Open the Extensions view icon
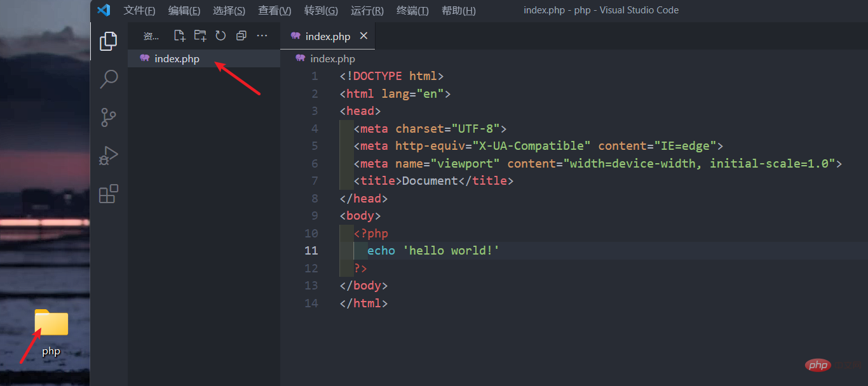Image resolution: width=868 pixels, height=386 pixels. [109, 194]
